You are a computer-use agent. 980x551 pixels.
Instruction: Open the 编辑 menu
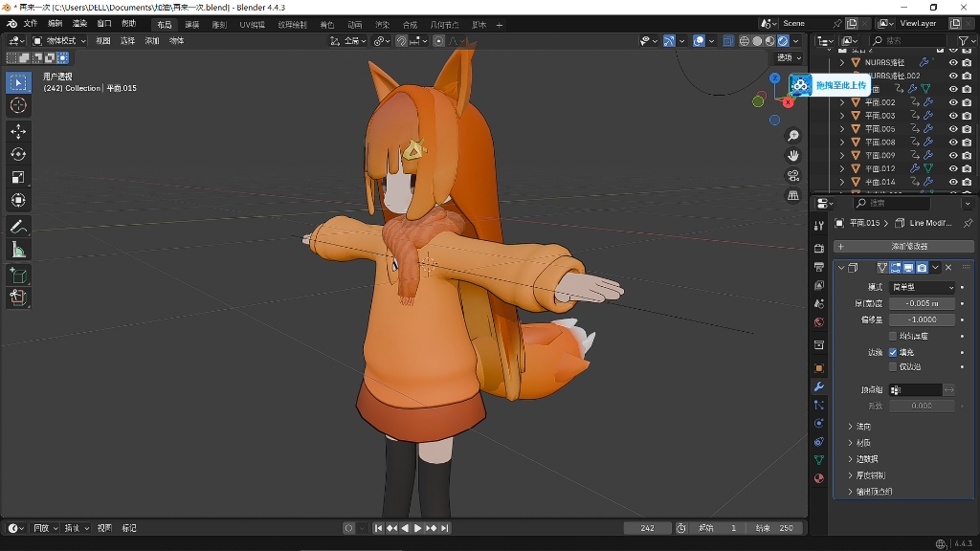[x=55, y=24]
